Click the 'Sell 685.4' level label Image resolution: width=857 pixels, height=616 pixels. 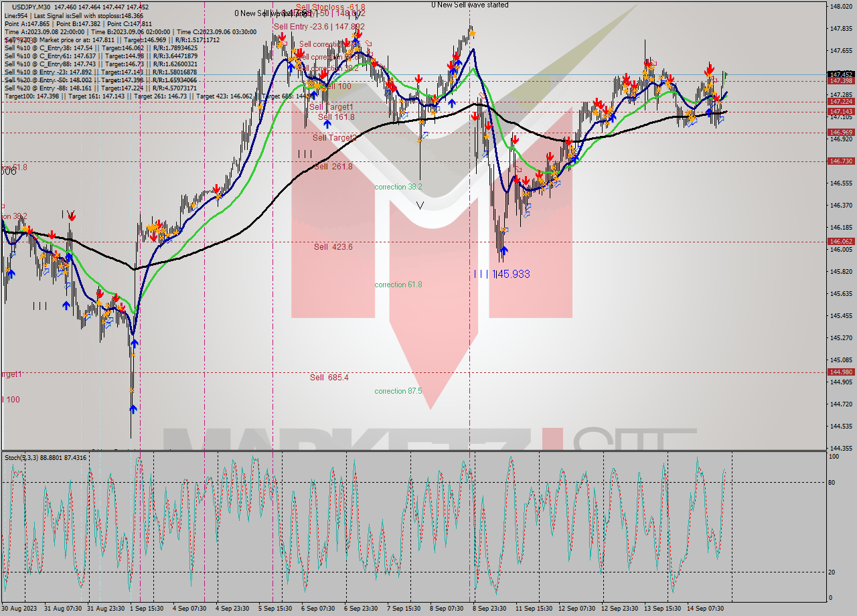pyautogui.click(x=329, y=378)
